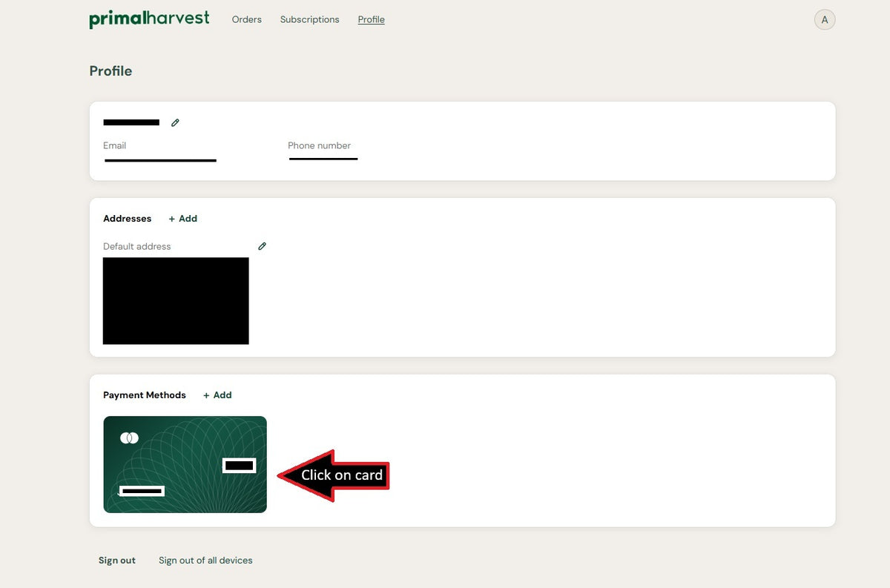890x588 pixels.
Task: Edit profile name via pencil icon
Action: (175, 122)
